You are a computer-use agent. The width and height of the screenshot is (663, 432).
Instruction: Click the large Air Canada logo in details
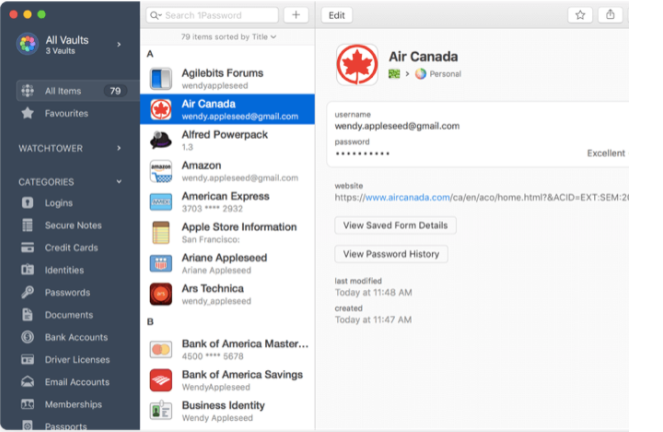(x=357, y=65)
